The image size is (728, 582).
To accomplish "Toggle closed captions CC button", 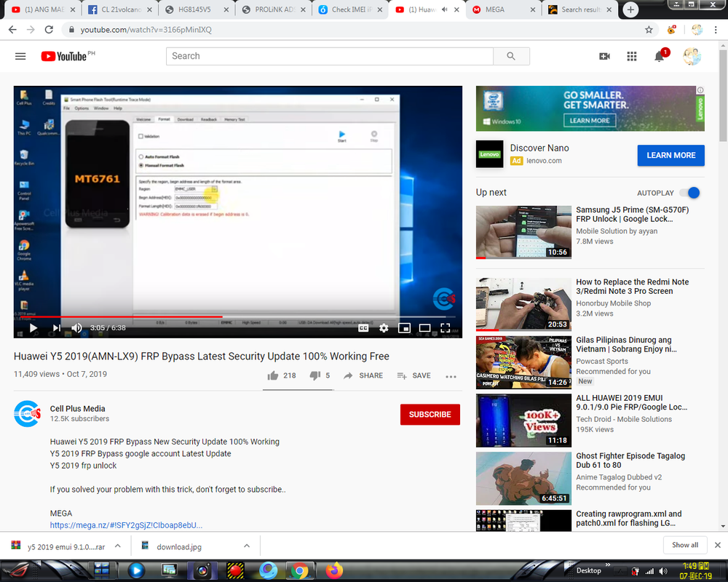I will pos(363,328).
